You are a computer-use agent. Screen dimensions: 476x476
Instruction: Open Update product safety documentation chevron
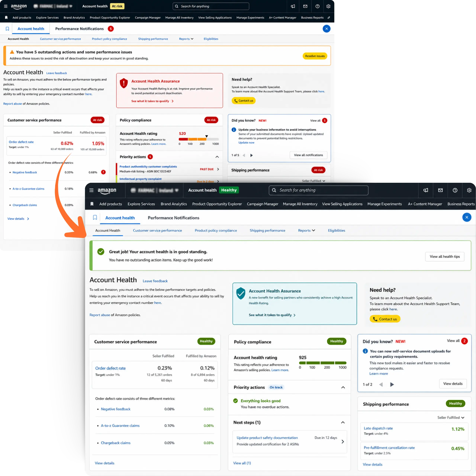coord(343,441)
